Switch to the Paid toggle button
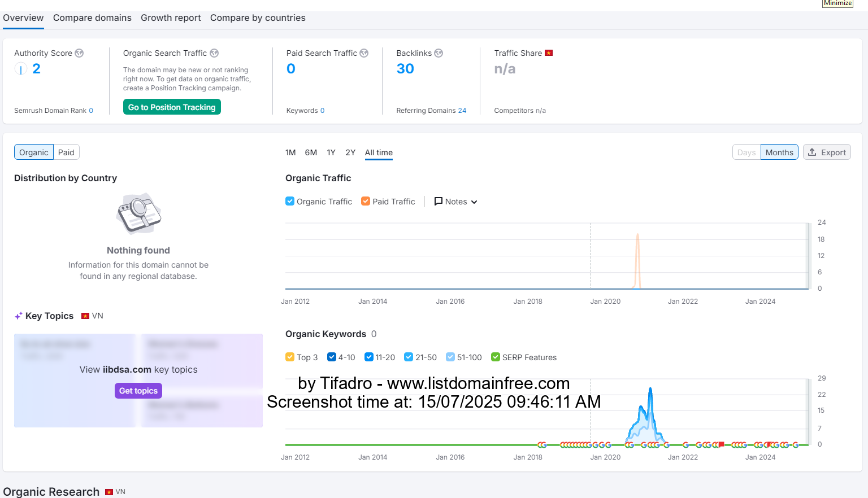Screen dimensions: 868x498 (66, 152)
